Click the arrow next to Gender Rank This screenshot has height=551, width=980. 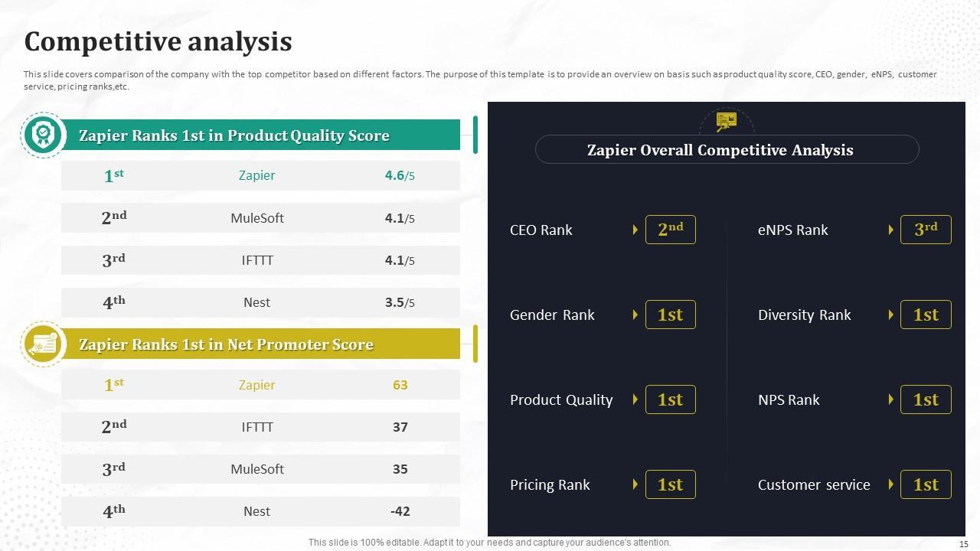click(635, 315)
